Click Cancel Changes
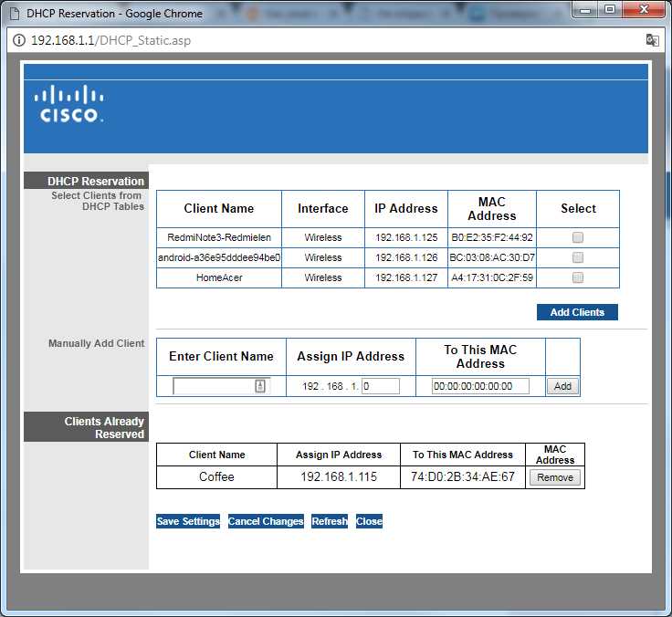The width and height of the screenshot is (672, 617). point(266,521)
